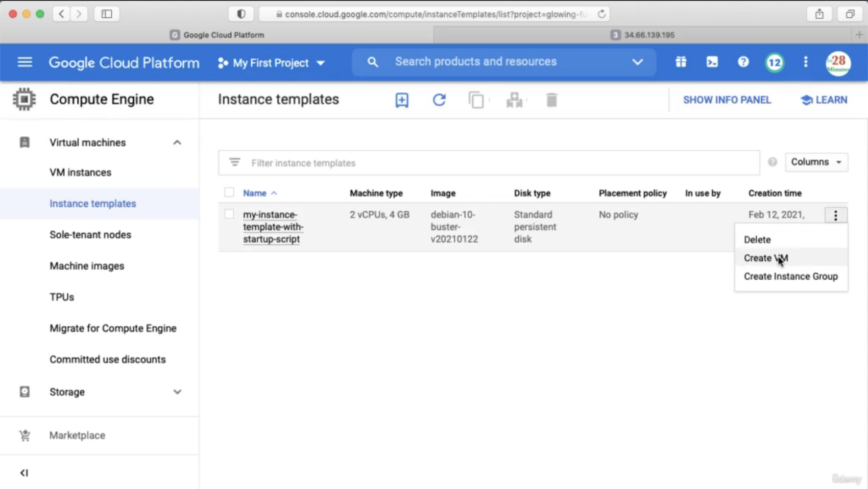
Task: Open the my-instance-template-with-startup-script link
Action: pos(273,227)
